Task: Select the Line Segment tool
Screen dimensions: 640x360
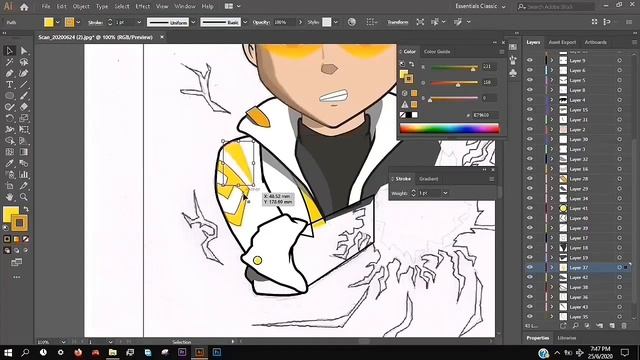Action: (24, 84)
